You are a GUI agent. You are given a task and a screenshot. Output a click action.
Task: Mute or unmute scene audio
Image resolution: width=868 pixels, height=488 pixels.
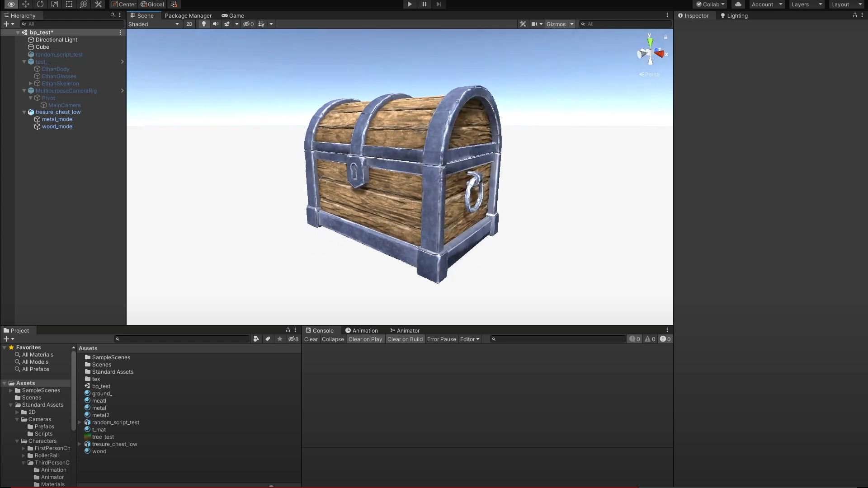coord(216,24)
